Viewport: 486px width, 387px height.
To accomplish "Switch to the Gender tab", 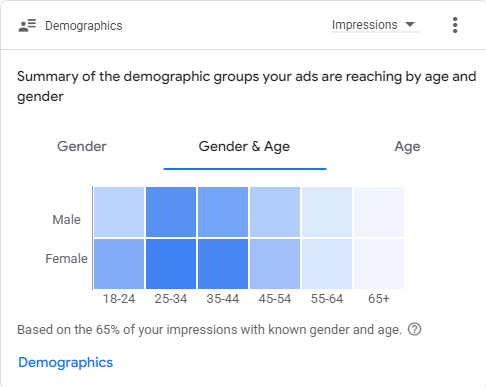I will pos(82,146).
